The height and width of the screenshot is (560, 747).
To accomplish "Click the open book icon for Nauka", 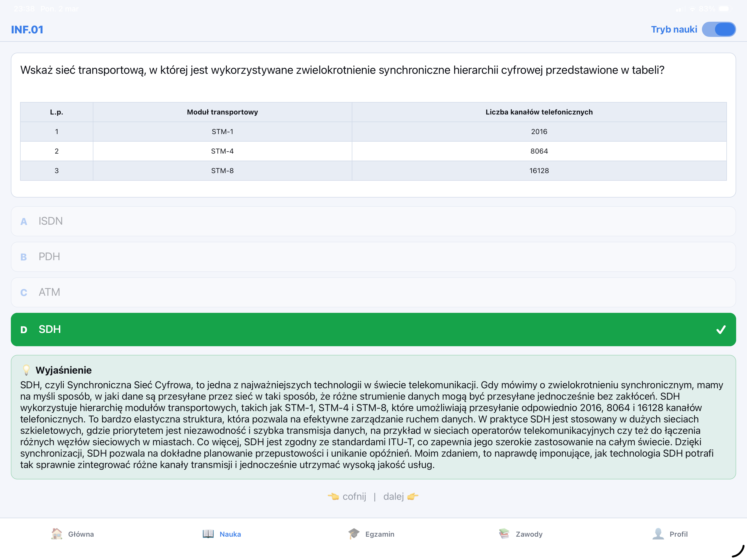I will click(x=208, y=534).
